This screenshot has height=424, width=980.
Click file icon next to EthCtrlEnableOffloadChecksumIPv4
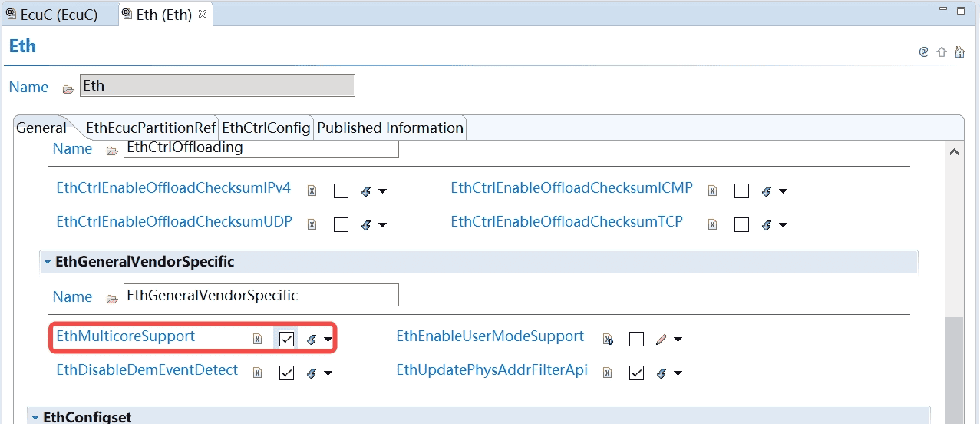(x=312, y=191)
